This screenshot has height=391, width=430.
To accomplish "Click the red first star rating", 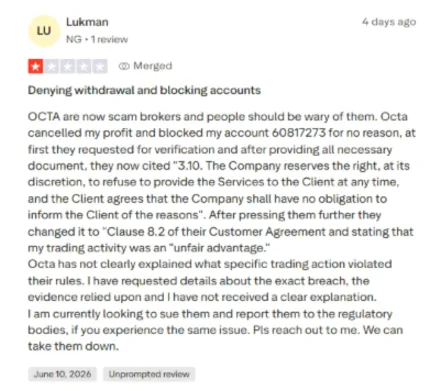I will [36, 66].
